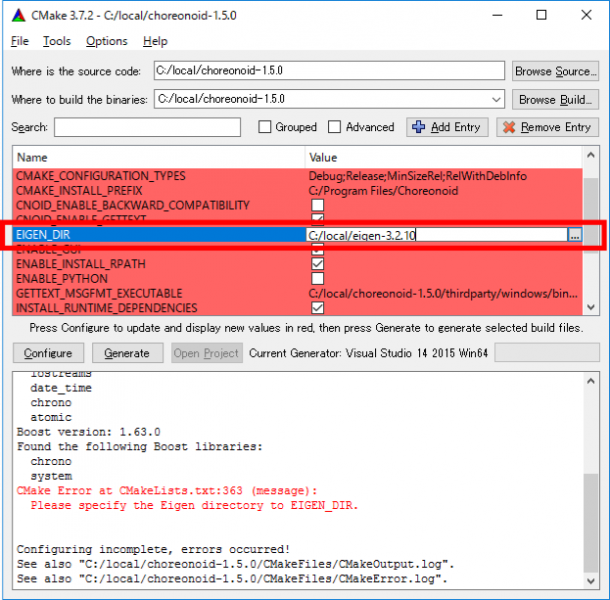Click the Browse Source button
Image resolution: width=610 pixels, height=600 pixels.
pos(555,71)
